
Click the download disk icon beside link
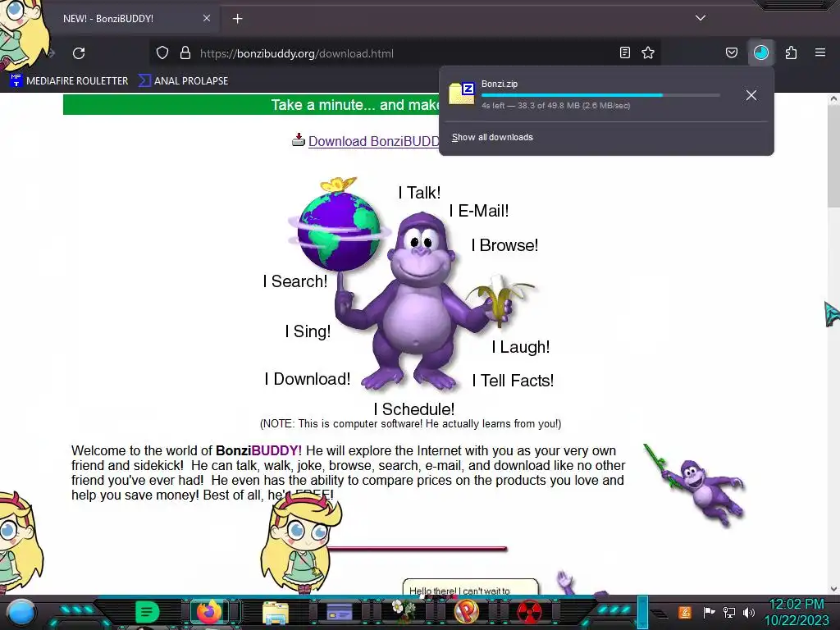pos(299,139)
